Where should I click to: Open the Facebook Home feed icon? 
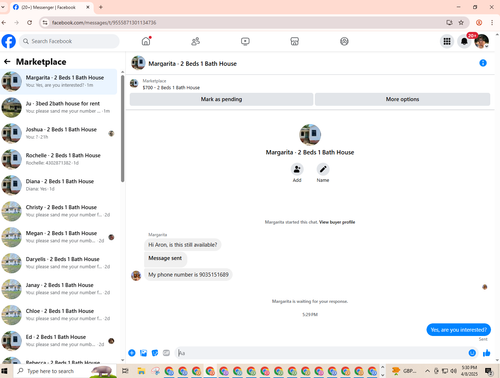point(146,41)
